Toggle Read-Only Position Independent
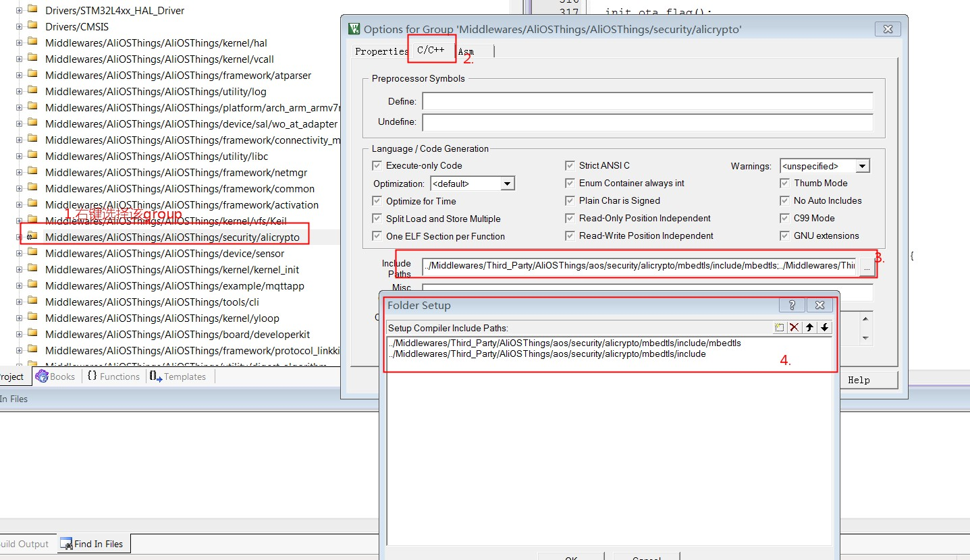The image size is (970, 560). pyautogui.click(x=570, y=218)
